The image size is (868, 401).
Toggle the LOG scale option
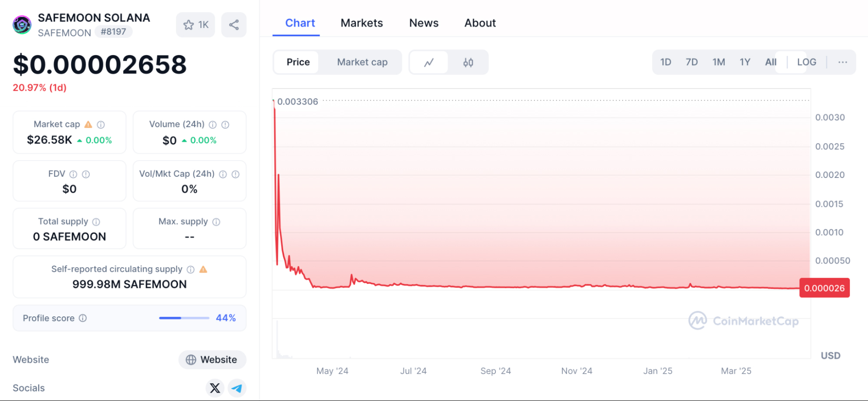coord(806,62)
